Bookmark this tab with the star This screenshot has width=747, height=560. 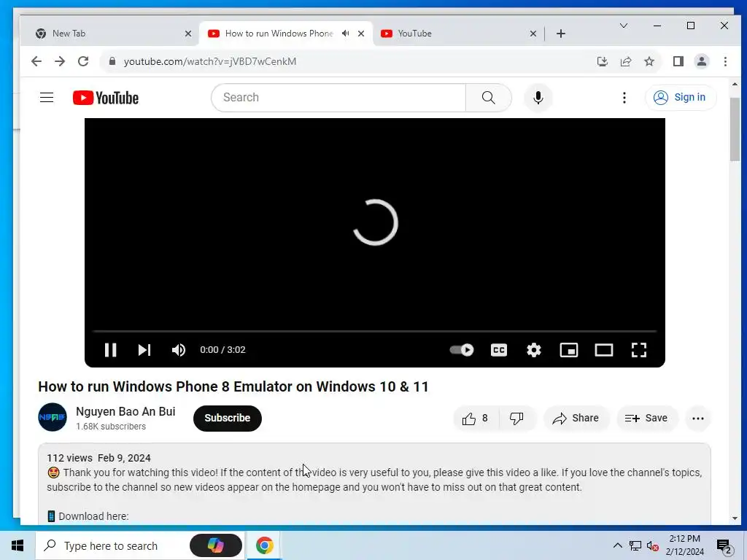click(x=649, y=61)
